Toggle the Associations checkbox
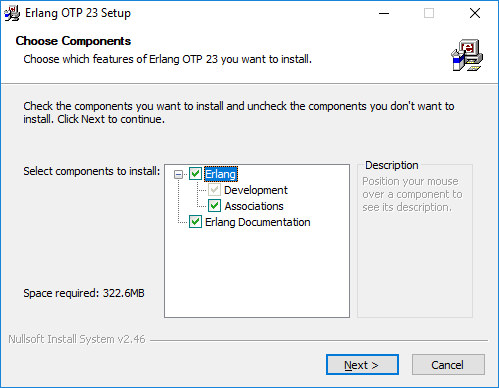499x388 pixels. point(214,206)
